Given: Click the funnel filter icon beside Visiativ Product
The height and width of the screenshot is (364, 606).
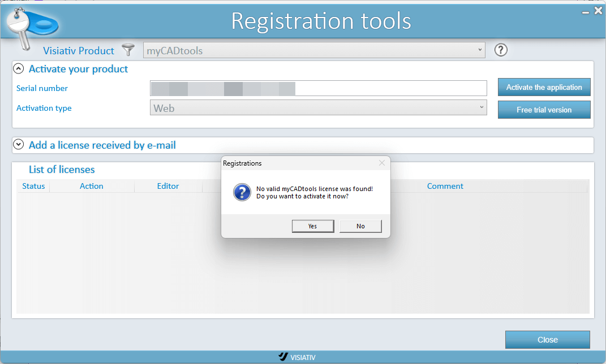Looking at the screenshot, I should 128,50.
